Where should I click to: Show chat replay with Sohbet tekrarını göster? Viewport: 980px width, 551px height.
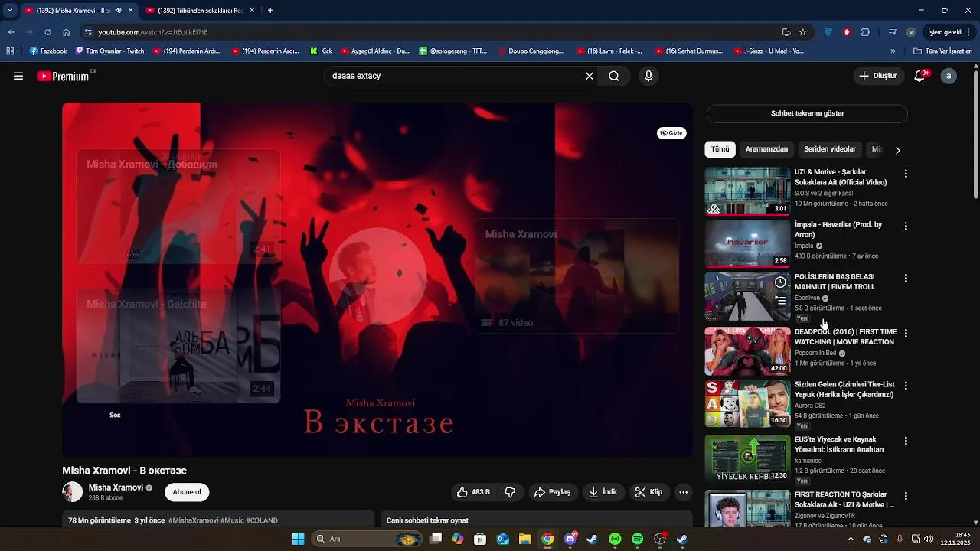[807, 113]
